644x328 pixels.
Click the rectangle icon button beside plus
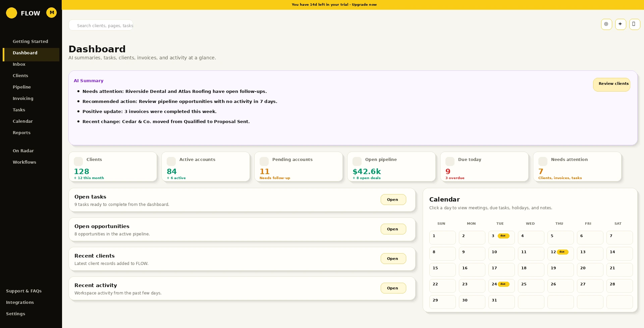pos(634,24)
